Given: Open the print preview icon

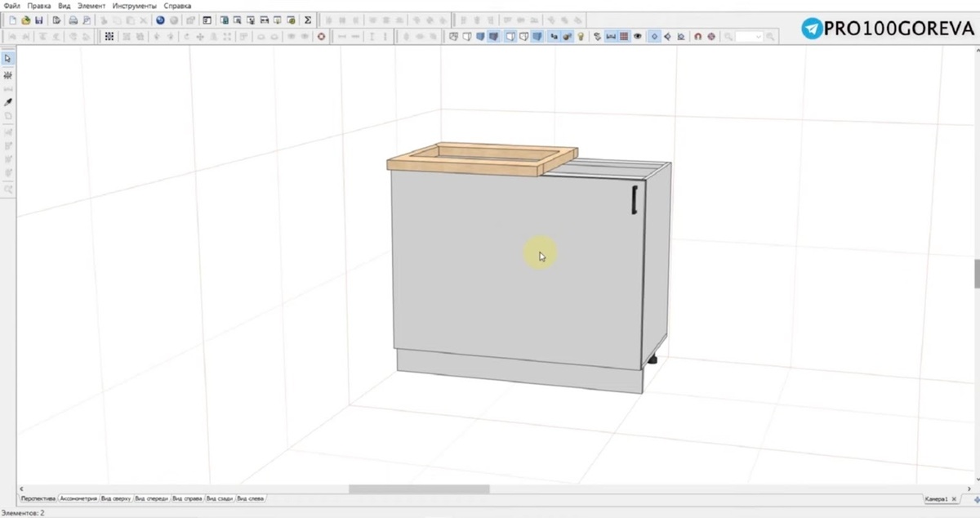Looking at the screenshot, I should 87,20.
